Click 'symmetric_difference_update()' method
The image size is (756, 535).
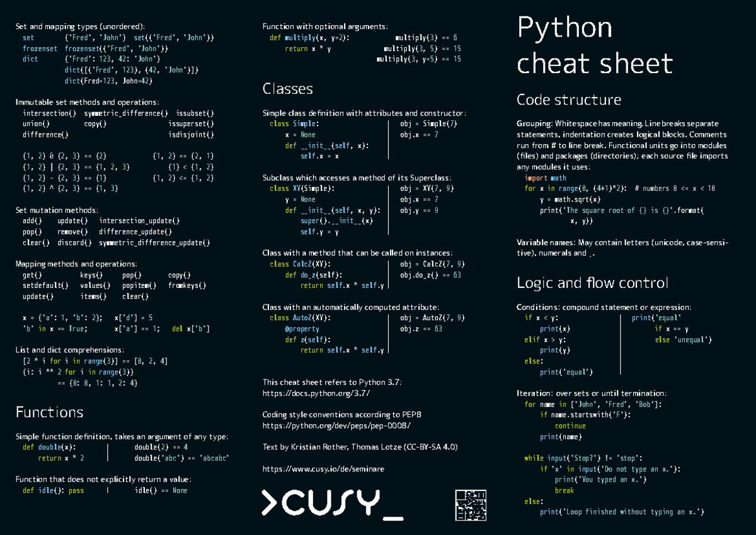pos(154,243)
